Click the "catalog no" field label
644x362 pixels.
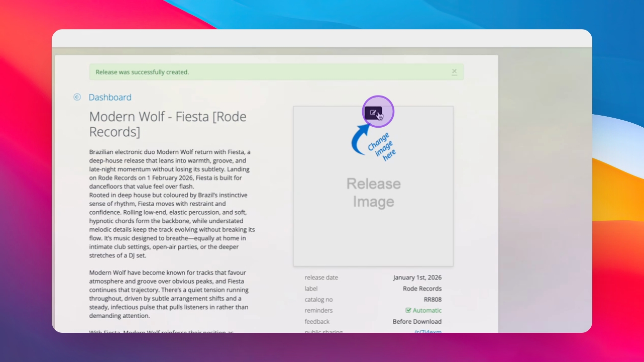[318, 300]
